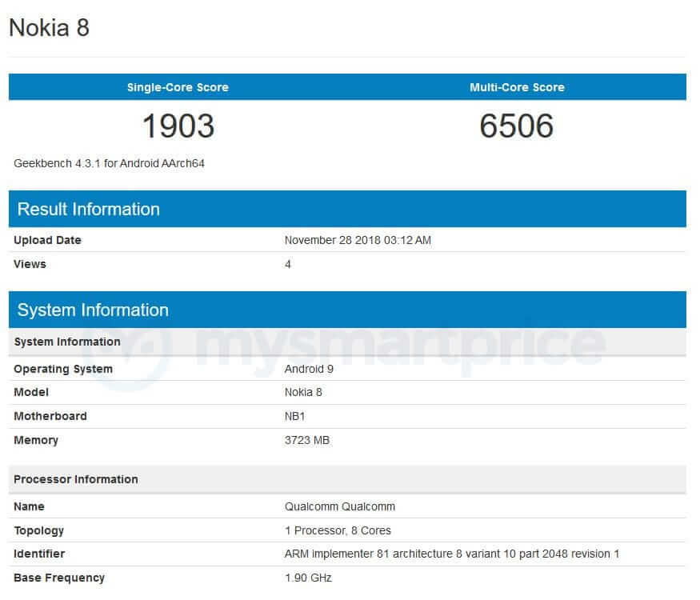Viewport: 700px width, 600px height.
Task: Click the Processor Information subheading
Action: [x=76, y=479]
